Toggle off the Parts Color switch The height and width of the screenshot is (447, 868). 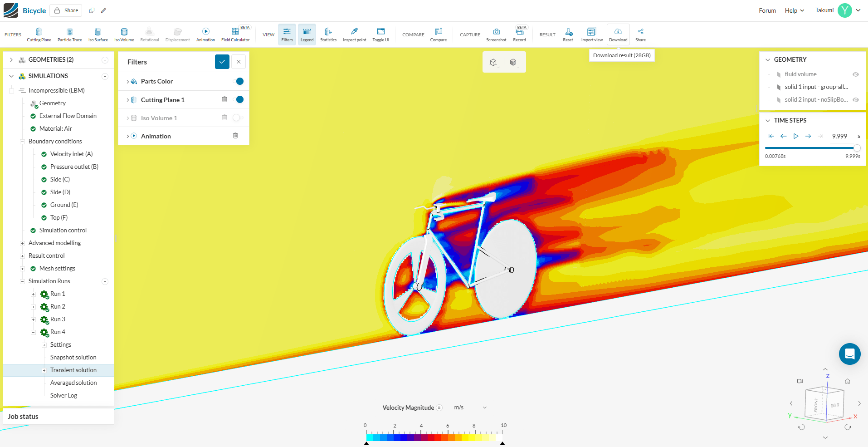click(239, 81)
